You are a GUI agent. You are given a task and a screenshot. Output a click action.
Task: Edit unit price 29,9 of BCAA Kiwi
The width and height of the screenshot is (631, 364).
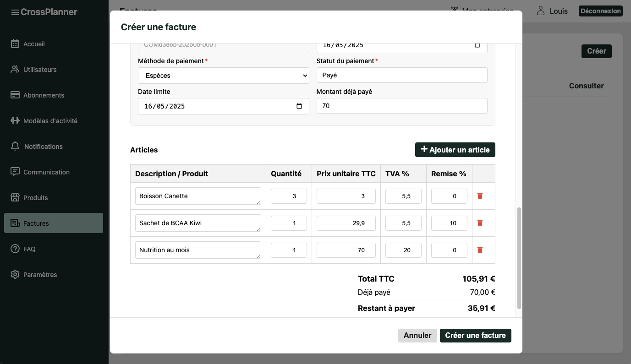[346, 223]
